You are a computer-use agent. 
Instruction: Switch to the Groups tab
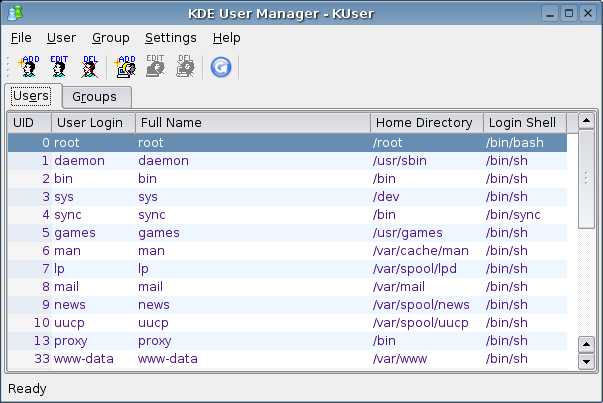94,97
